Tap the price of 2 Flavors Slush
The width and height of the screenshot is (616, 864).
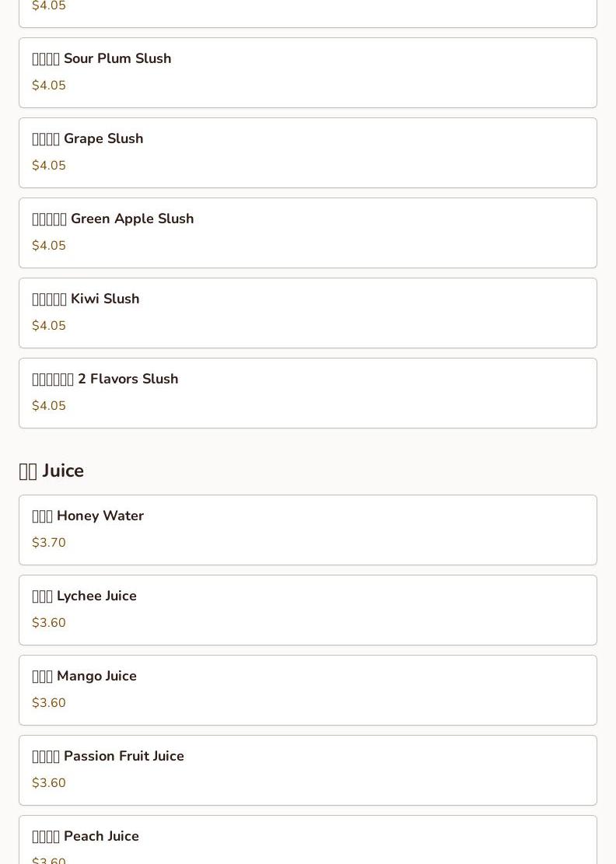point(49,406)
